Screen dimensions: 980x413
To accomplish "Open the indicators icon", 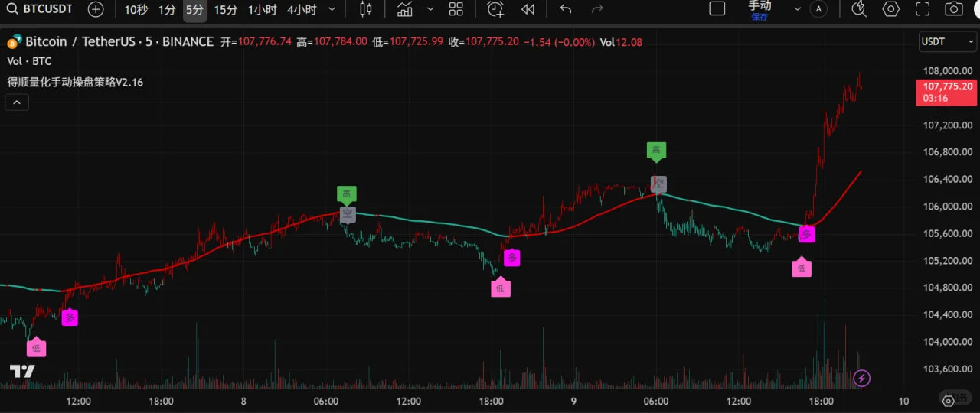I will (405, 9).
